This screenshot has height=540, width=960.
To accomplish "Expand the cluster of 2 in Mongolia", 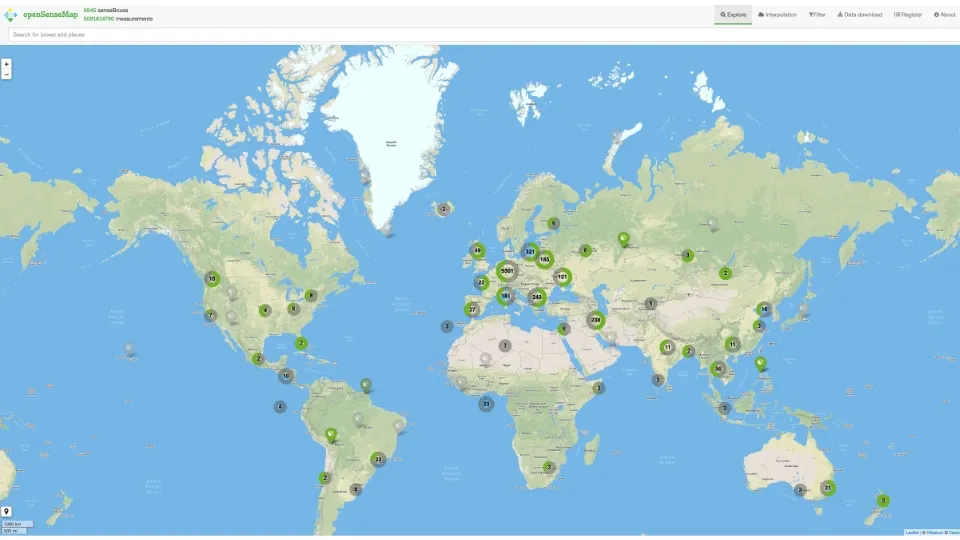I will [726, 273].
